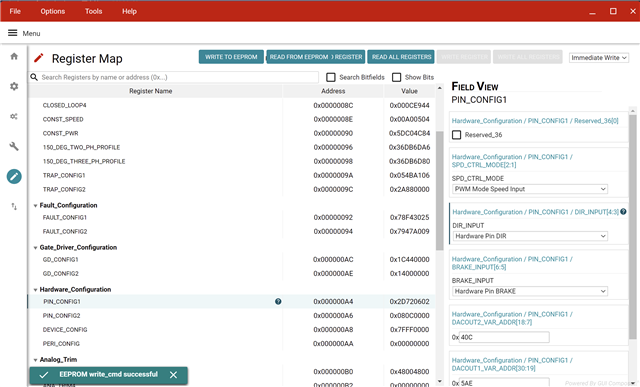Click value 0x2D720602 of PIN_CONFIG1
This screenshot has height=387, width=640.
click(x=409, y=302)
